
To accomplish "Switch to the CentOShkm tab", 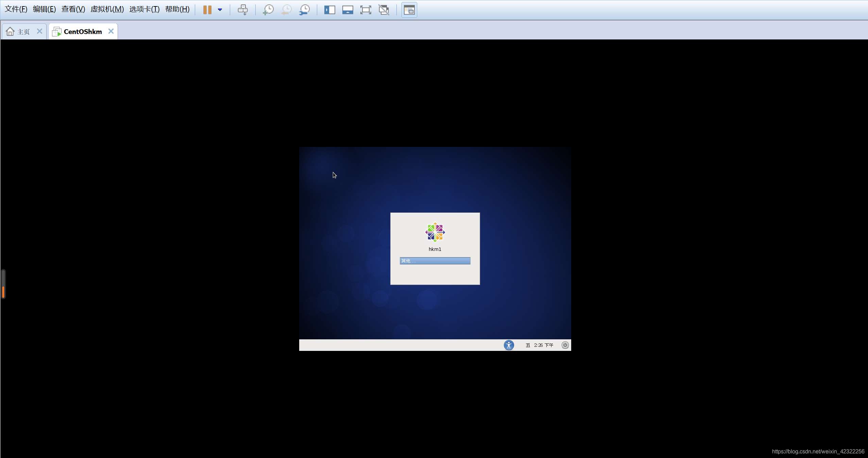I will click(x=83, y=32).
